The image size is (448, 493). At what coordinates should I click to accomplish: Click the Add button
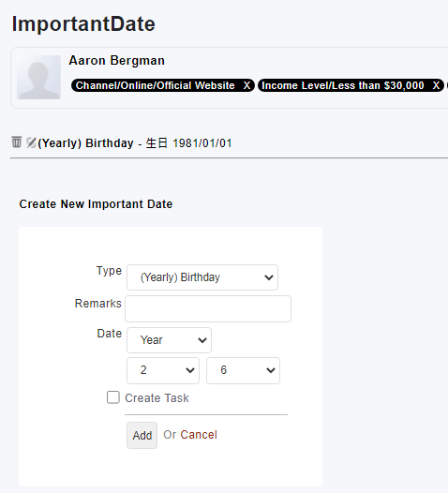(142, 435)
